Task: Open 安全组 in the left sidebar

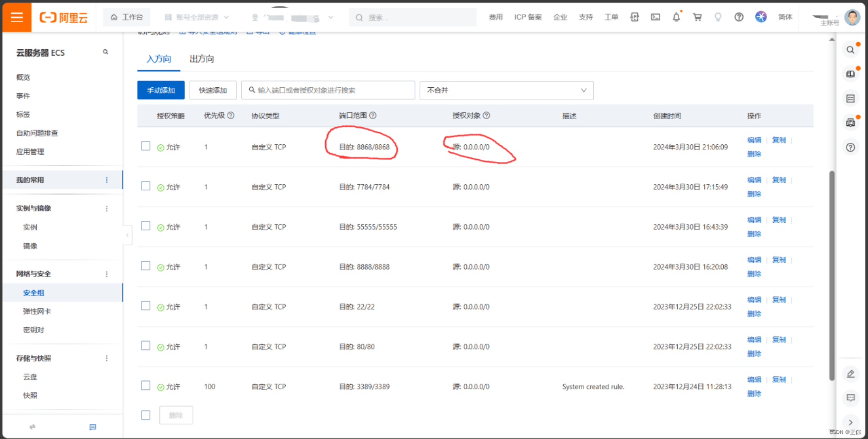Action: point(33,293)
